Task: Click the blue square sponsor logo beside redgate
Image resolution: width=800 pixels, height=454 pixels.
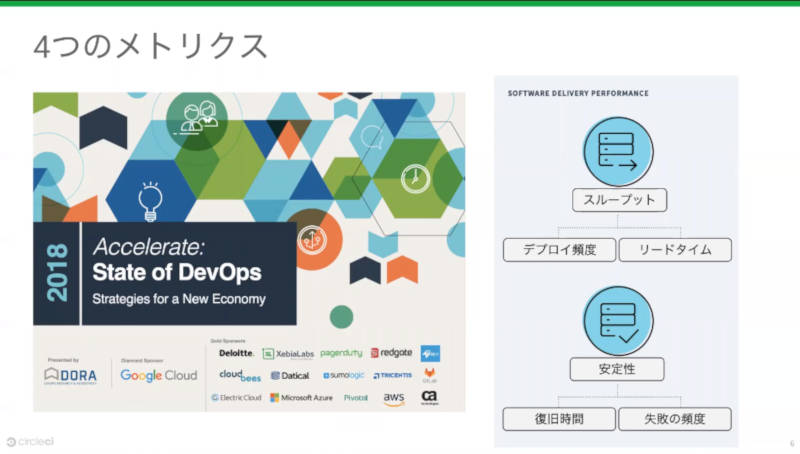Action: [x=430, y=354]
